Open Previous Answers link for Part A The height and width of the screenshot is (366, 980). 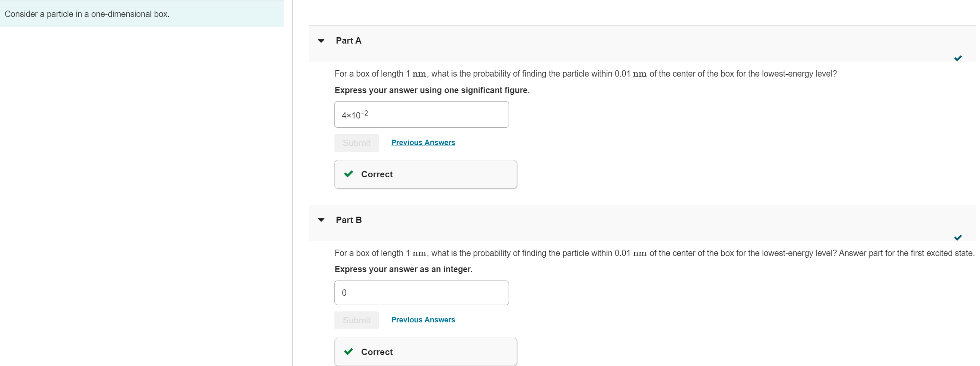click(423, 143)
